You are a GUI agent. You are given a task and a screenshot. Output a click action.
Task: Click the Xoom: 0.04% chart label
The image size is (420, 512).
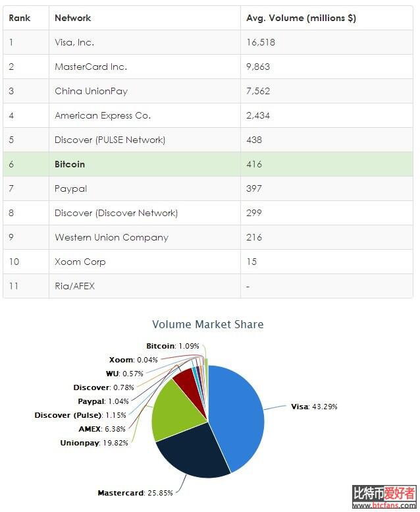tap(134, 360)
